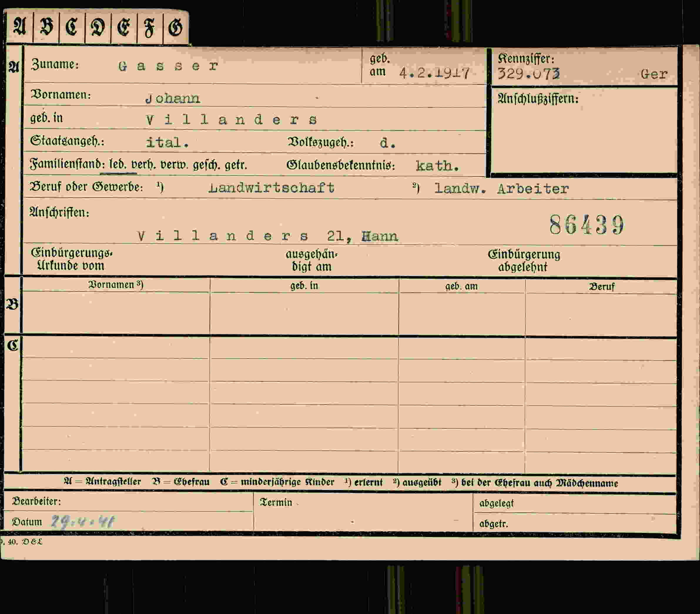Click the 'abgelegt' label
This screenshot has height=614, width=700.
pyautogui.click(x=497, y=503)
